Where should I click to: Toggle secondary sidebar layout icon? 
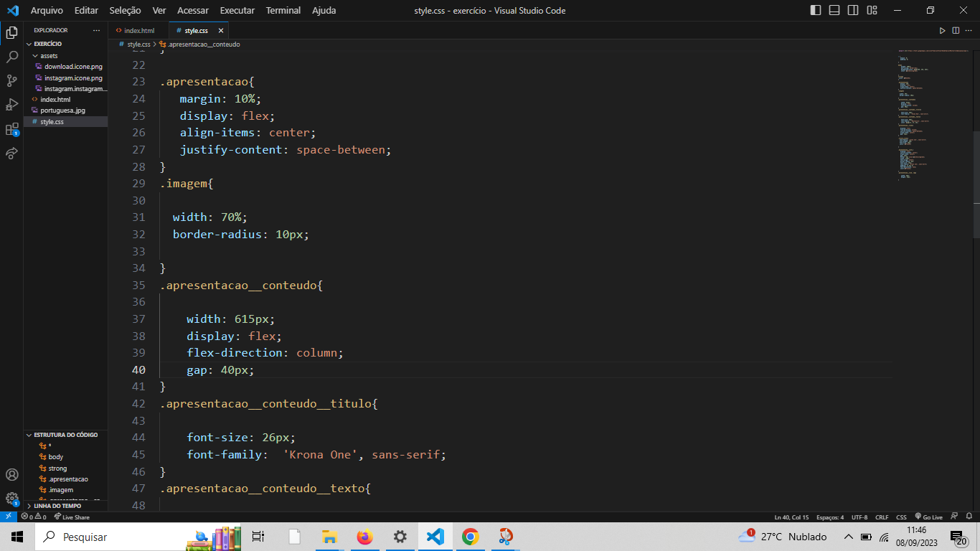(x=853, y=10)
